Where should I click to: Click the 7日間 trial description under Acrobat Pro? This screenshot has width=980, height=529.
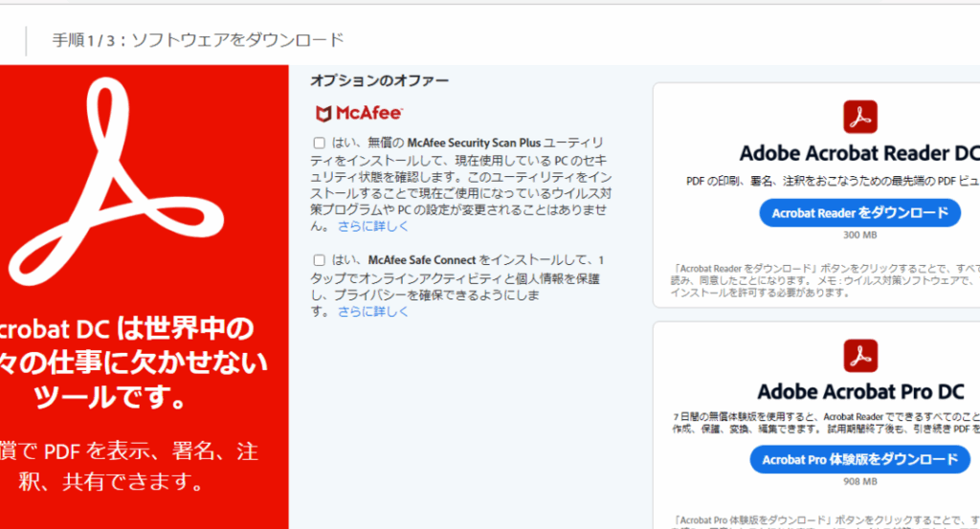pyautogui.click(x=823, y=424)
